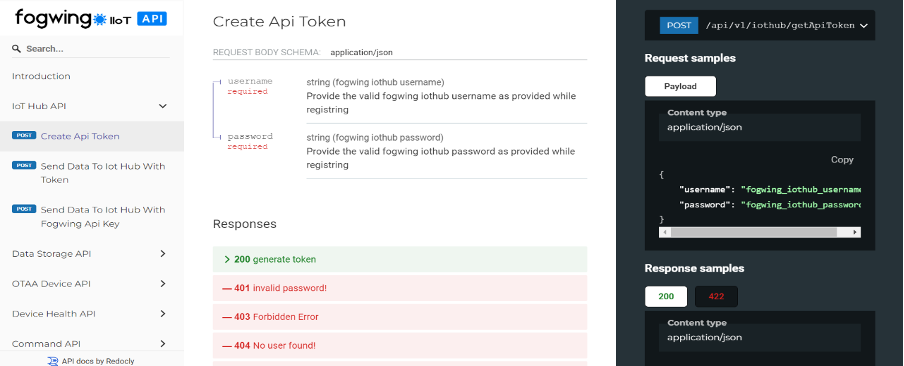Click the username field name
Viewport: 904px width, 366px height.
coord(250,81)
